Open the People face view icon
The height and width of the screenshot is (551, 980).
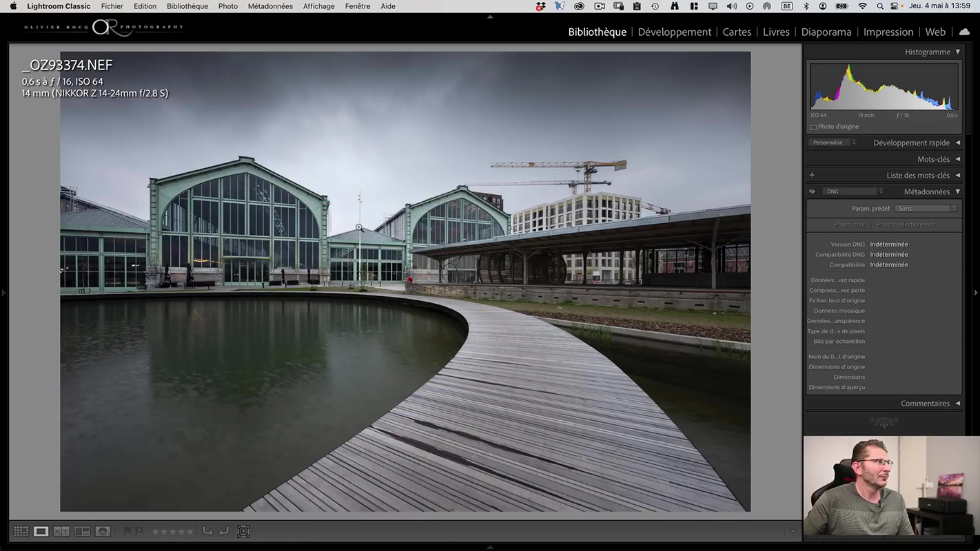tap(103, 531)
